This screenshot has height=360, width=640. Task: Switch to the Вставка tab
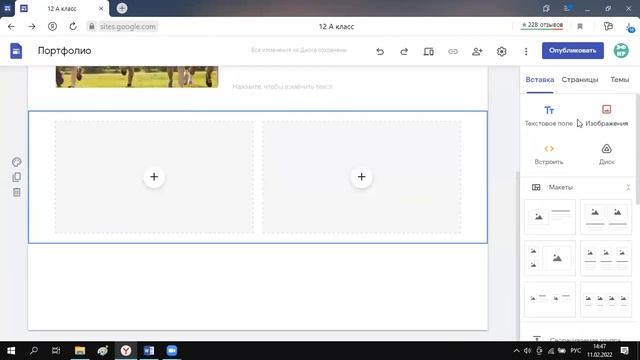click(x=540, y=80)
